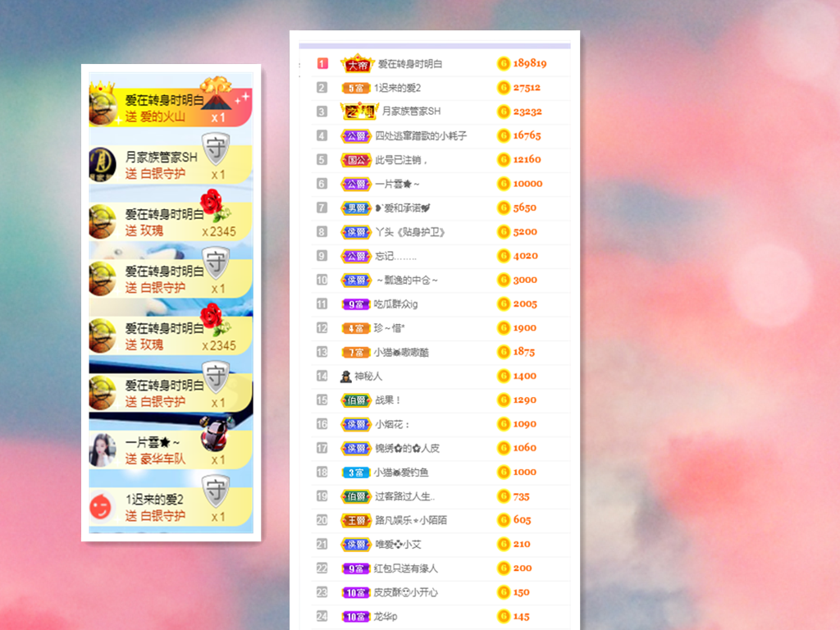Image resolution: width=840 pixels, height=630 pixels.
Task: Click the coin amount 16765
Action: pos(527,135)
